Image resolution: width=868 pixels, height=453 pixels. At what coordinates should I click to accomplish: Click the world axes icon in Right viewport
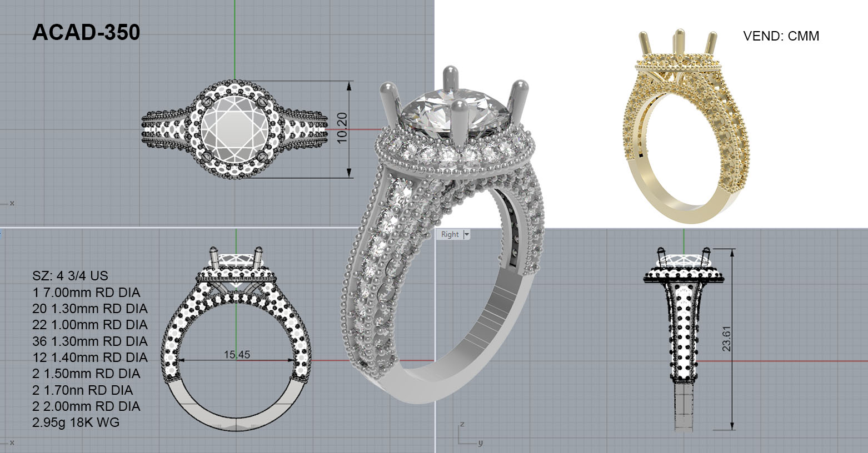(470, 434)
